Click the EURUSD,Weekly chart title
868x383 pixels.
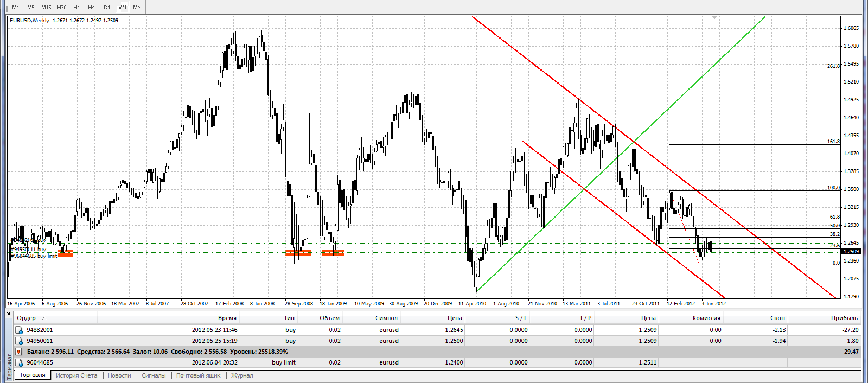point(29,20)
